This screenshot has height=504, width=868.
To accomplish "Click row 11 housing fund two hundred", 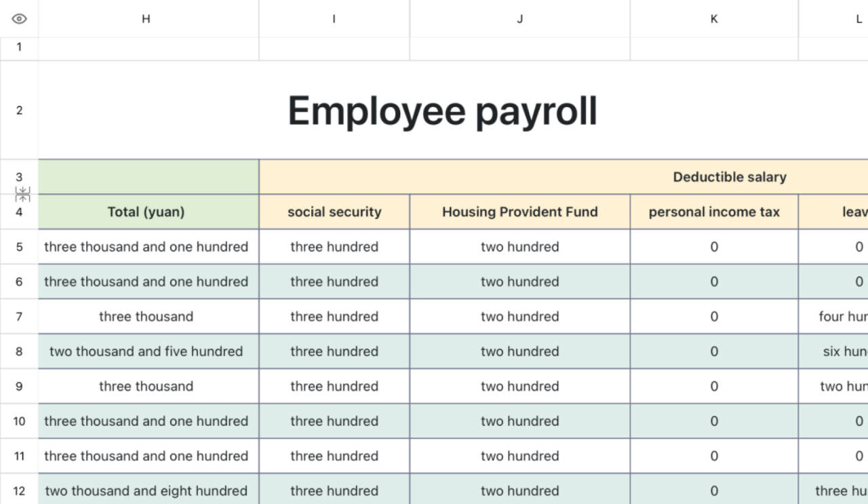I will point(520,456).
